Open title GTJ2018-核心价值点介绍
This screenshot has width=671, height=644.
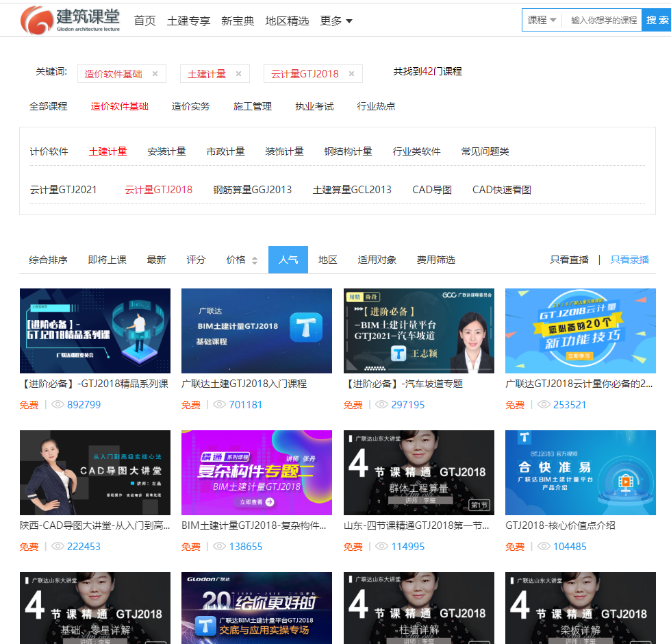coord(560,525)
